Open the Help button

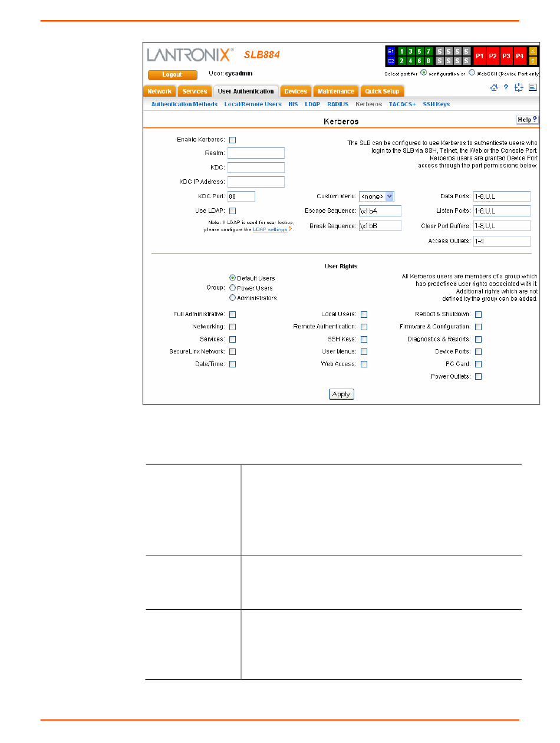(x=528, y=120)
